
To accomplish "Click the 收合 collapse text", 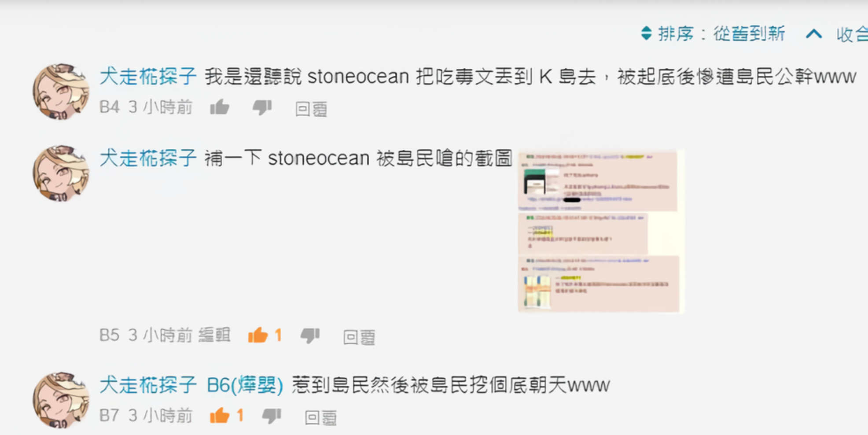I will [852, 34].
